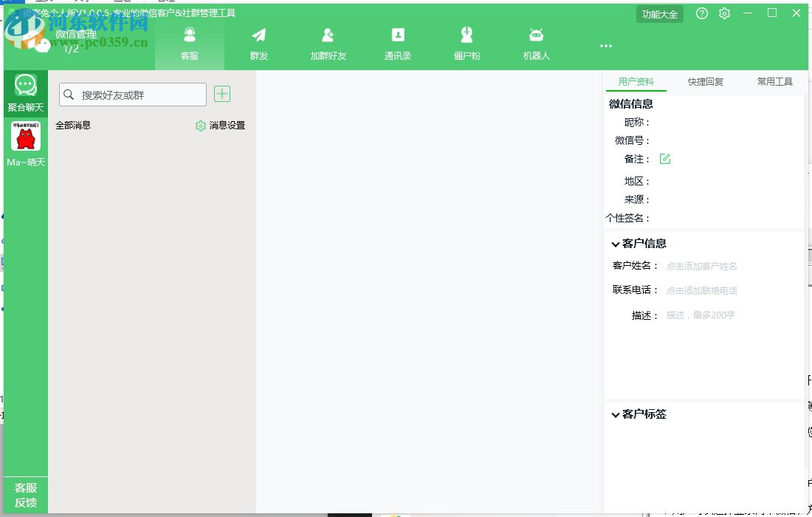The width and height of the screenshot is (812, 517).
Task: Collapse the 客户标签 section
Action: click(616, 414)
